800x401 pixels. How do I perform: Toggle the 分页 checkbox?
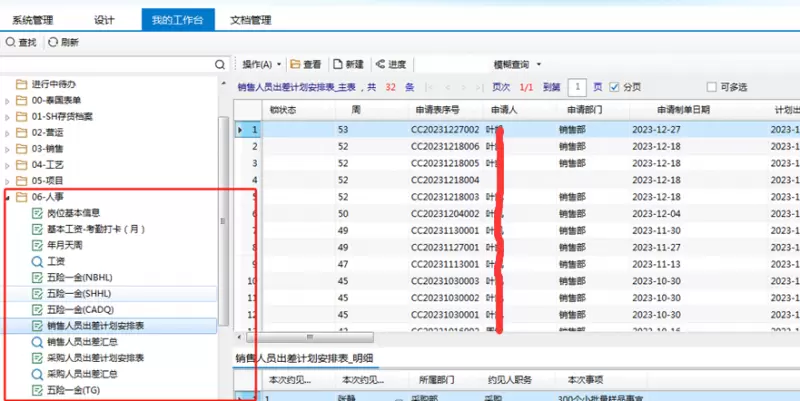tap(614, 87)
